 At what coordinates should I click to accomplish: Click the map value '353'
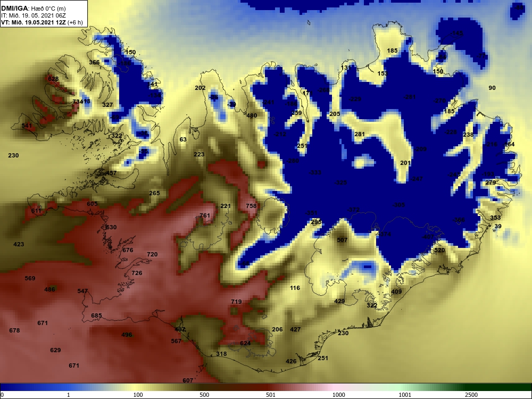coord(495,218)
